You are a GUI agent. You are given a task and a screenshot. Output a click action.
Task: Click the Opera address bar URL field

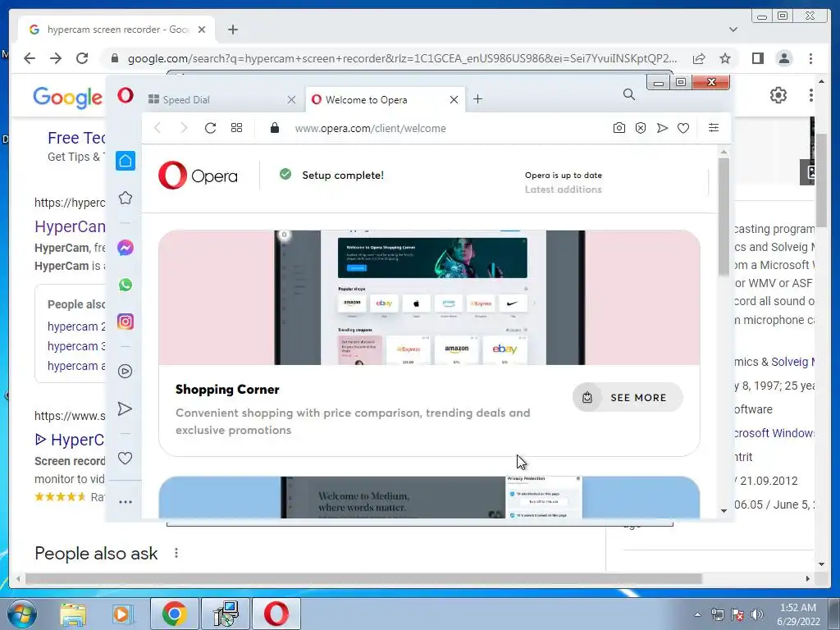[370, 128]
